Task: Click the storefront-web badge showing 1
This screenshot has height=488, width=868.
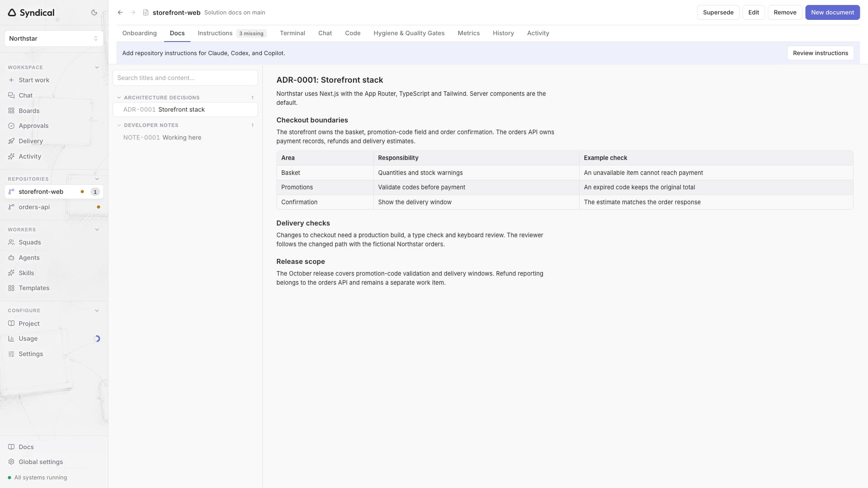Action: click(x=95, y=192)
